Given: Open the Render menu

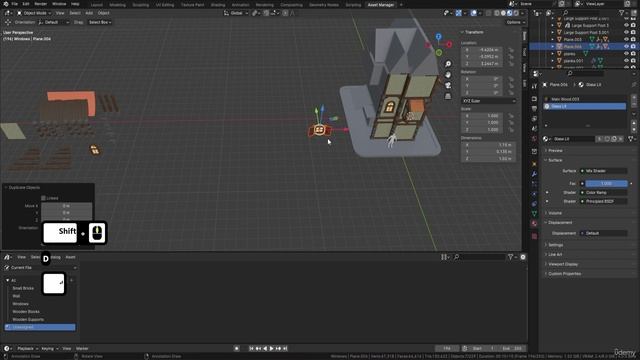Looking at the screenshot, I should 41,4.
